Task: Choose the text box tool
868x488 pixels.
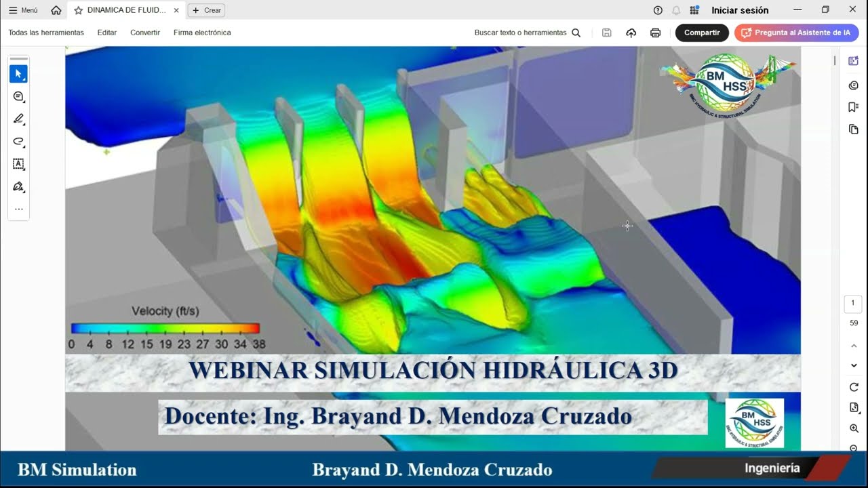Action: point(18,163)
